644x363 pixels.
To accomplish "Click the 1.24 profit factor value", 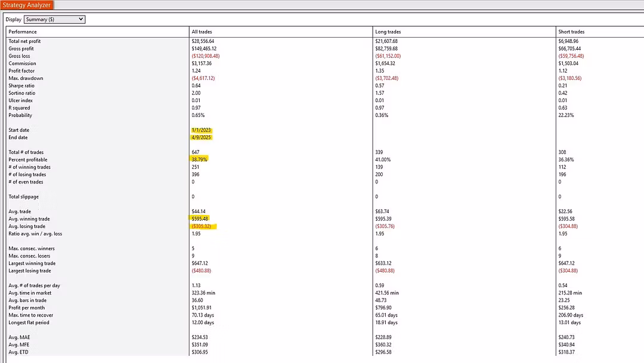I will tap(196, 70).
